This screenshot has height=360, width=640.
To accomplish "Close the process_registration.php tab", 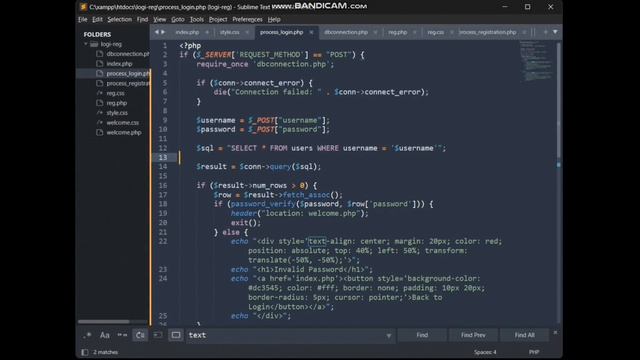I will (524, 32).
